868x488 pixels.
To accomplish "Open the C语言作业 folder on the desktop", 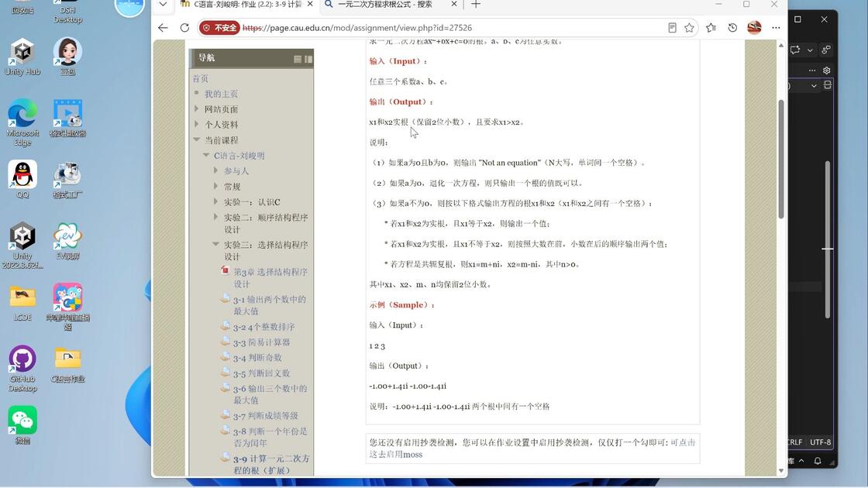I will [67, 364].
